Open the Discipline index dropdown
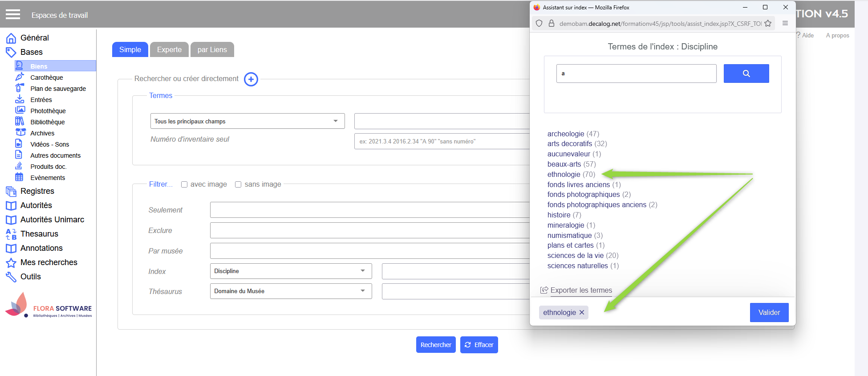The height and width of the screenshot is (376, 868). pos(290,271)
